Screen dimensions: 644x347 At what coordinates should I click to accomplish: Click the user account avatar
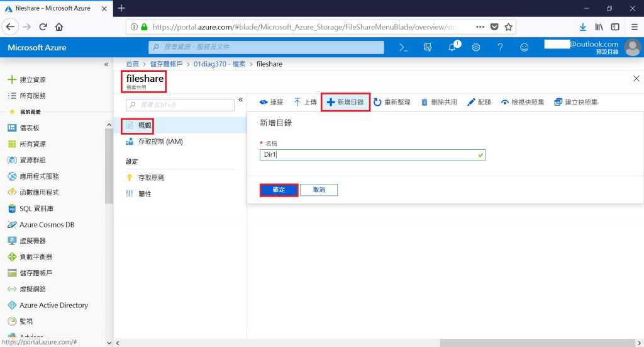click(x=633, y=48)
